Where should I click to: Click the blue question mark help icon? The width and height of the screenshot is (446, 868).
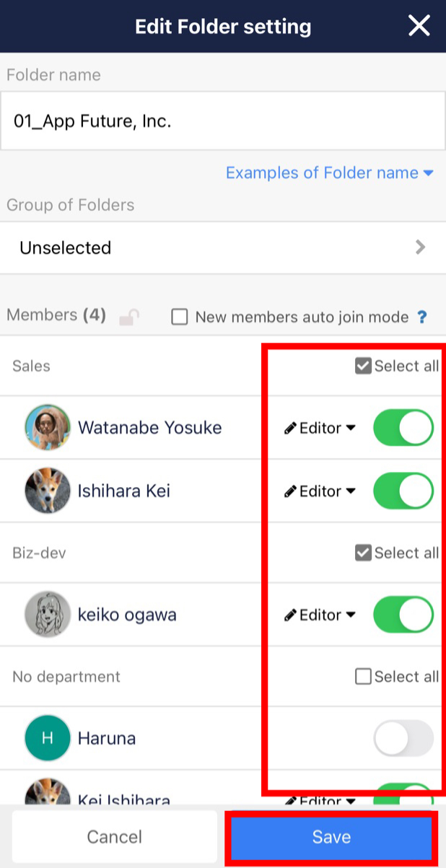coord(421,317)
